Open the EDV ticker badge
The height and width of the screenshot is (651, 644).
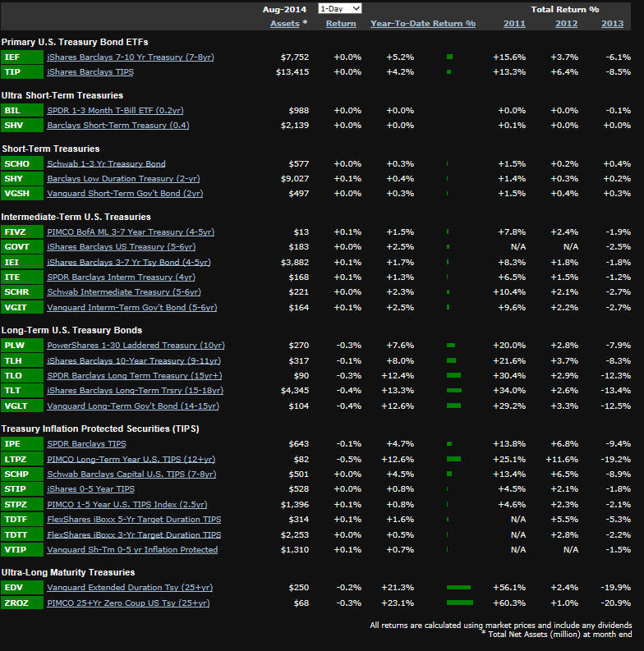click(21, 588)
